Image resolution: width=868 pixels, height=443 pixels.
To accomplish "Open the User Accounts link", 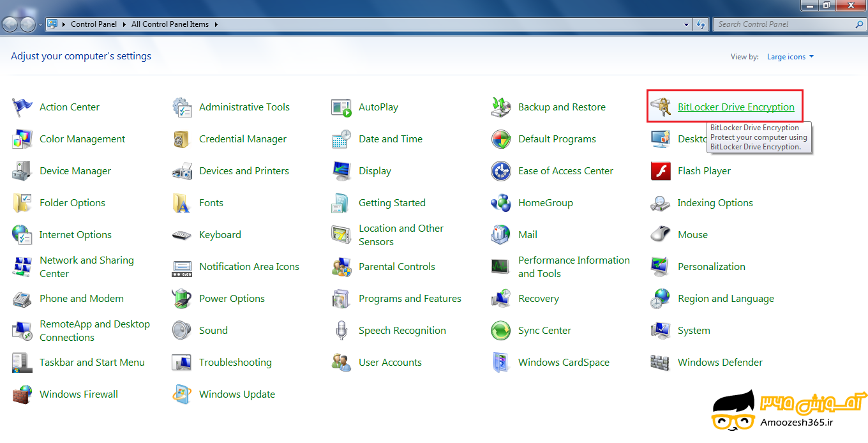I will coord(390,363).
